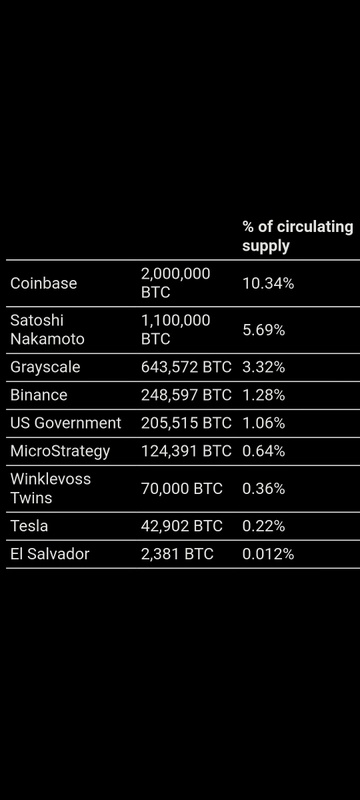This screenshot has height=800, width=360.
Task: Tap the 2,000,000 BTC amount
Action: [x=175, y=283]
